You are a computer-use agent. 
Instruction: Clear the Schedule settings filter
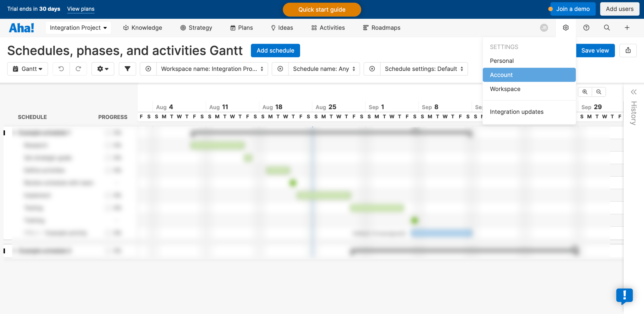(x=372, y=69)
